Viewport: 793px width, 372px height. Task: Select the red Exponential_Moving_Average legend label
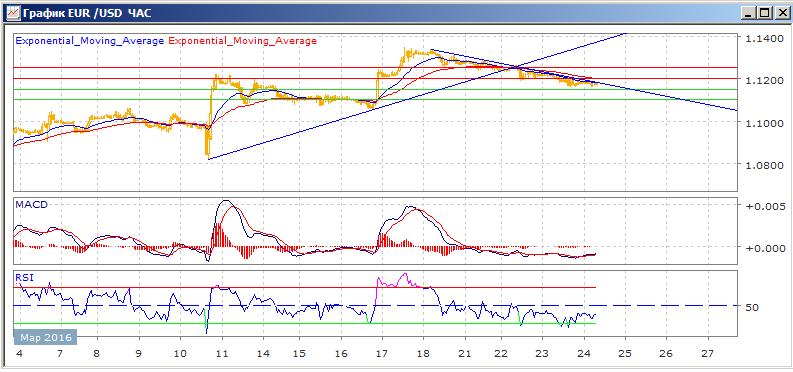click(x=242, y=41)
